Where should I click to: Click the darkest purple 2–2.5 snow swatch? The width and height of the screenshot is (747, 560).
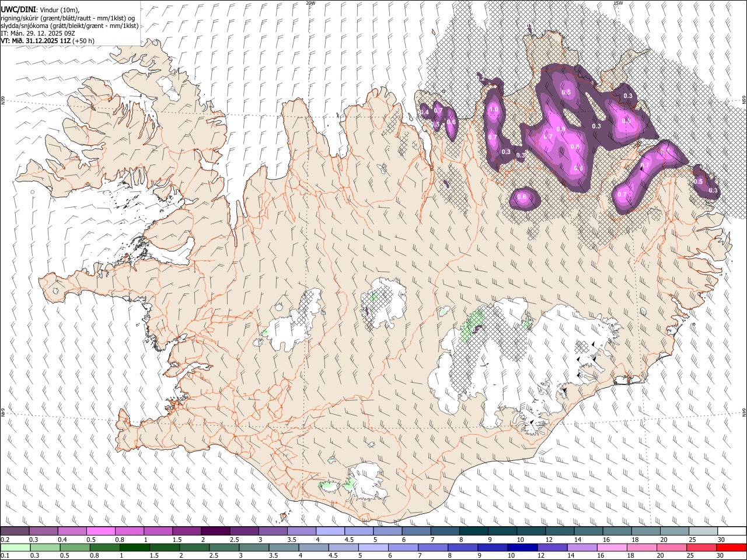(215, 531)
